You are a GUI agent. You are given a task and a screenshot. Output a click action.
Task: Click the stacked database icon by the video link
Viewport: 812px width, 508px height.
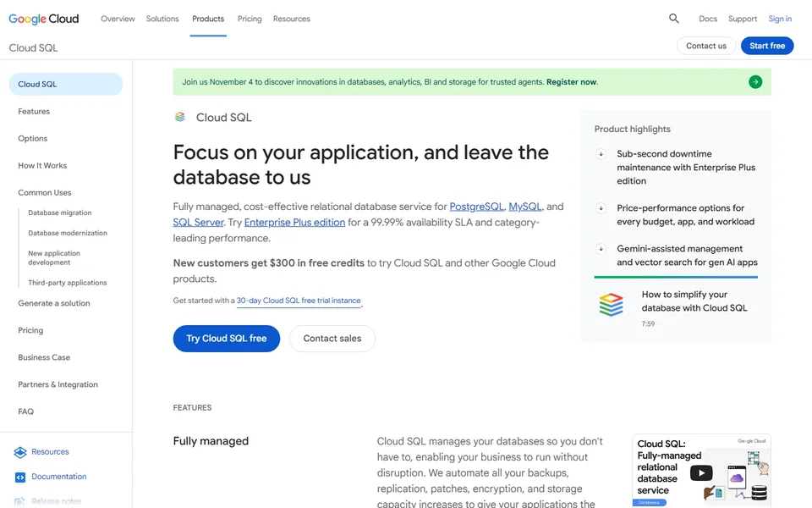[x=611, y=304]
